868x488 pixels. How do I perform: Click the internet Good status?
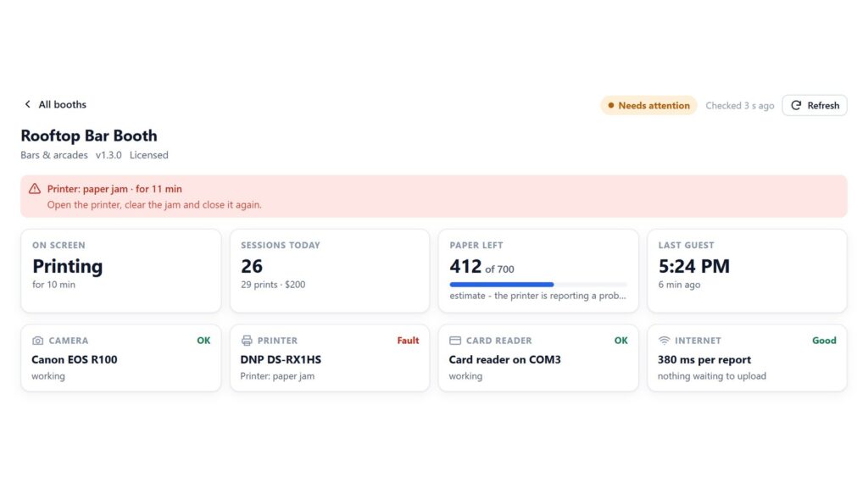point(824,341)
